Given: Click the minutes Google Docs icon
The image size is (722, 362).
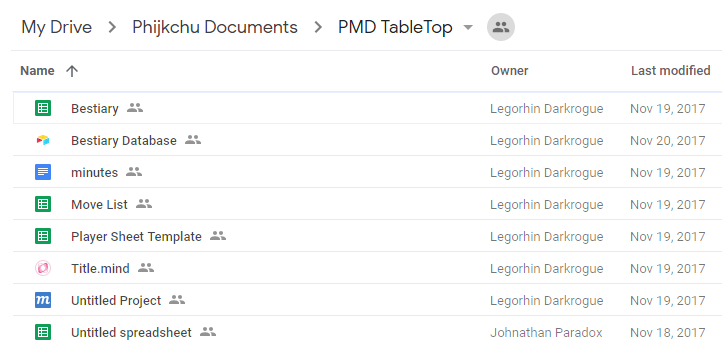Looking at the screenshot, I should click(x=43, y=172).
